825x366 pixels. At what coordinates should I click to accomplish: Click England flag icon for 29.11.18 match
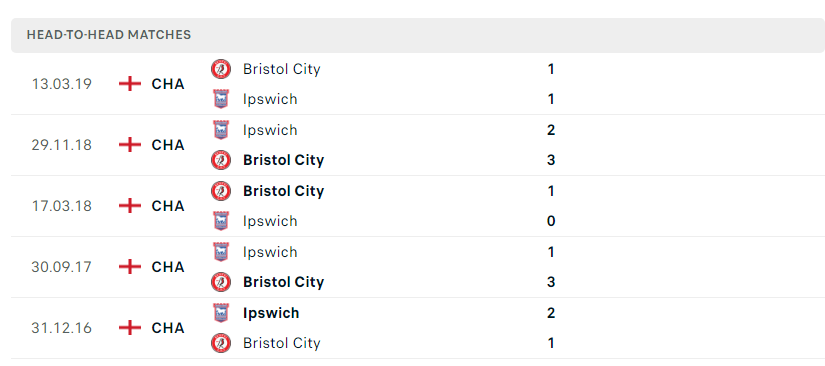[130, 145]
